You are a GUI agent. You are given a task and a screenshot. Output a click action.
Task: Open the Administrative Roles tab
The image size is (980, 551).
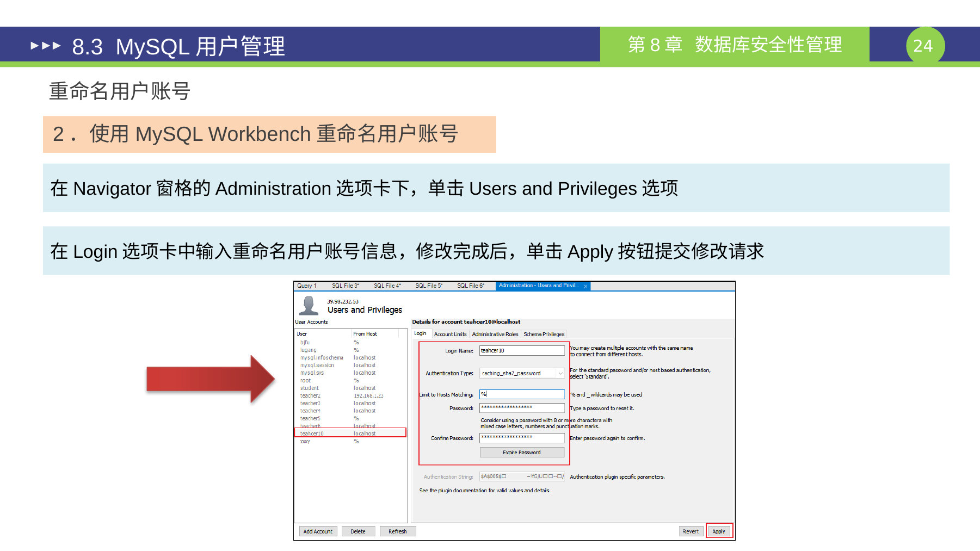coord(495,334)
